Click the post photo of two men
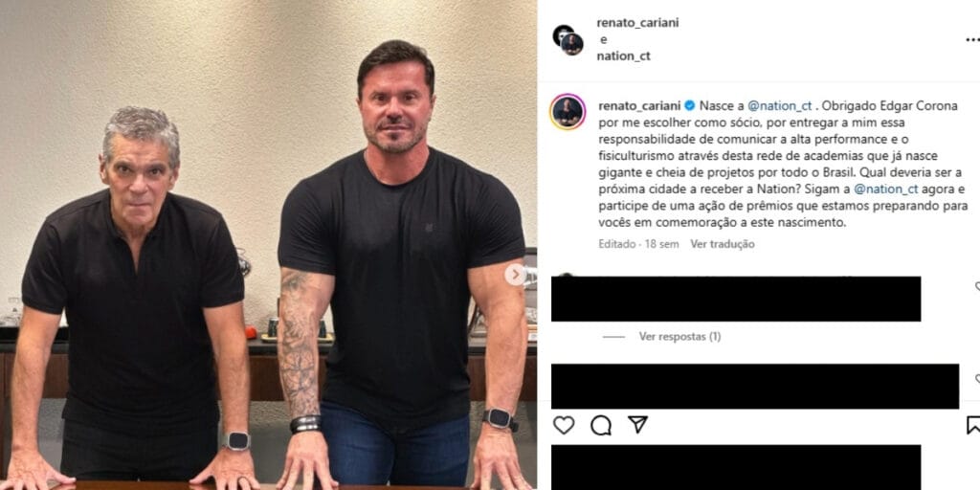The height and width of the screenshot is (490, 980). 268,245
